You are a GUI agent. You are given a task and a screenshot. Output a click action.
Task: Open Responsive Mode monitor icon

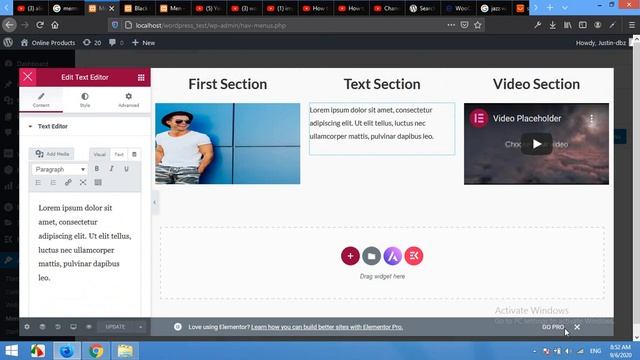[73, 327]
